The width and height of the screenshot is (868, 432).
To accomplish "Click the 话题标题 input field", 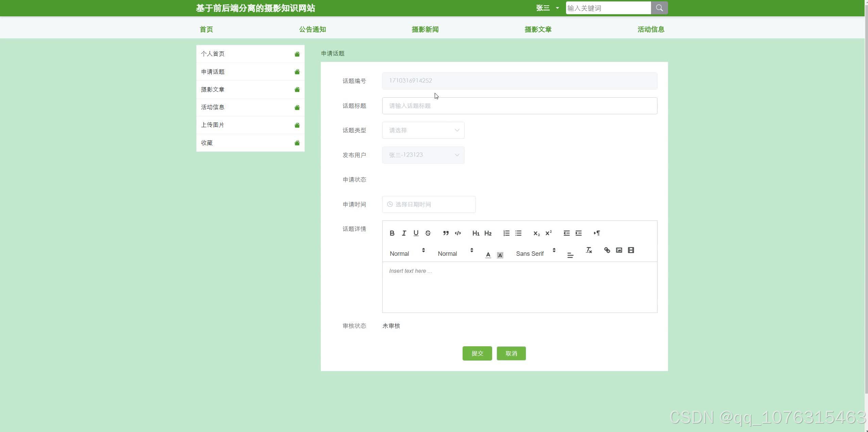I will pyautogui.click(x=519, y=106).
